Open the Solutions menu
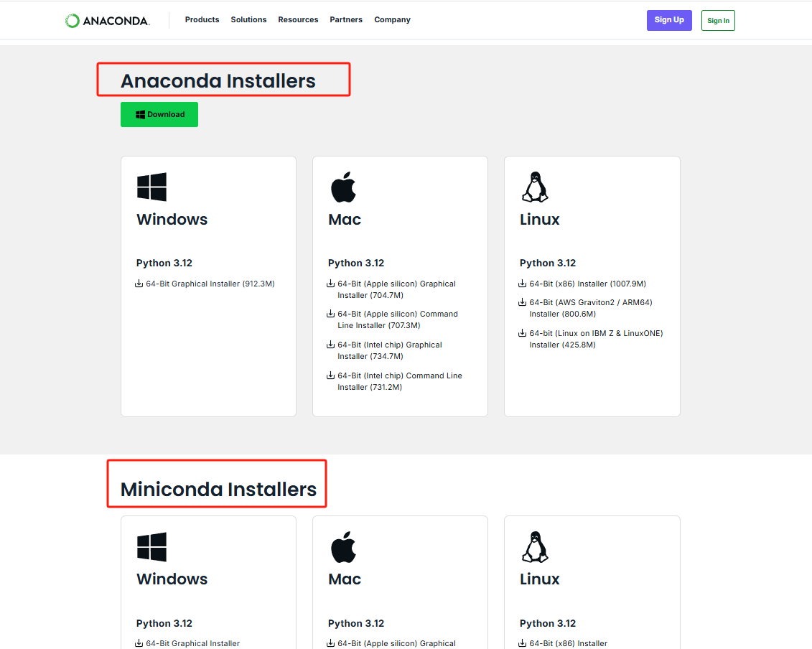The height and width of the screenshot is (649, 812). point(248,19)
